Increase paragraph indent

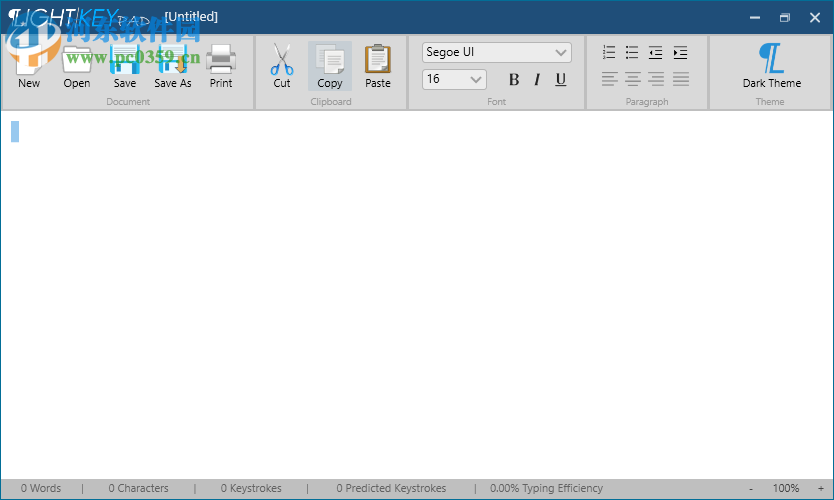click(x=680, y=52)
